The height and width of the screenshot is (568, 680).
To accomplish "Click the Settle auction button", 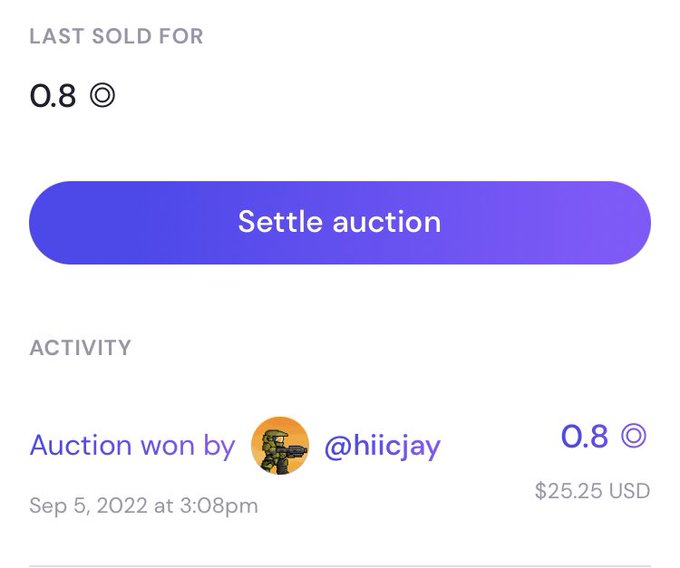I will [x=339, y=222].
